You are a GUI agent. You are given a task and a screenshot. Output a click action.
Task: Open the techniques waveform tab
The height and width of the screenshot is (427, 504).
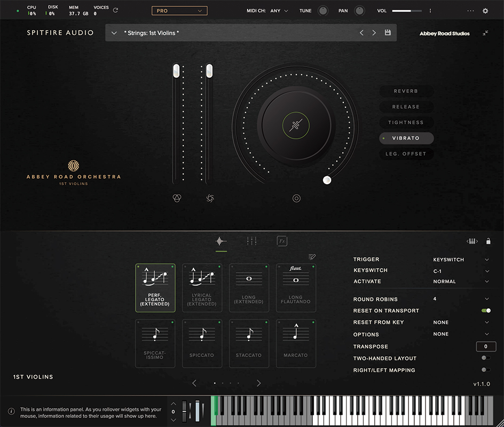click(x=221, y=241)
